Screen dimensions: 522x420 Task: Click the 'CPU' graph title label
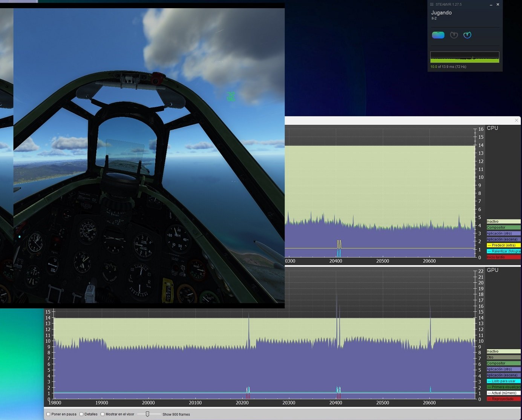[x=492, y=128]
